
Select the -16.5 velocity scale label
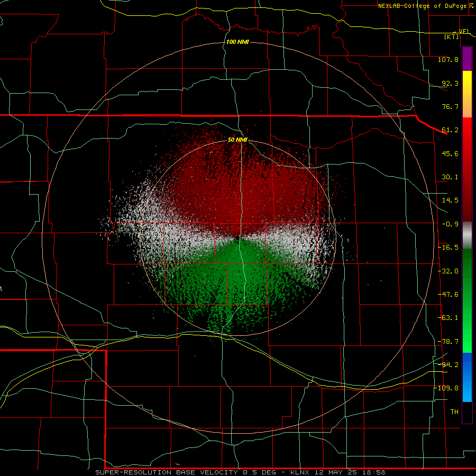[x=448, y=248]
